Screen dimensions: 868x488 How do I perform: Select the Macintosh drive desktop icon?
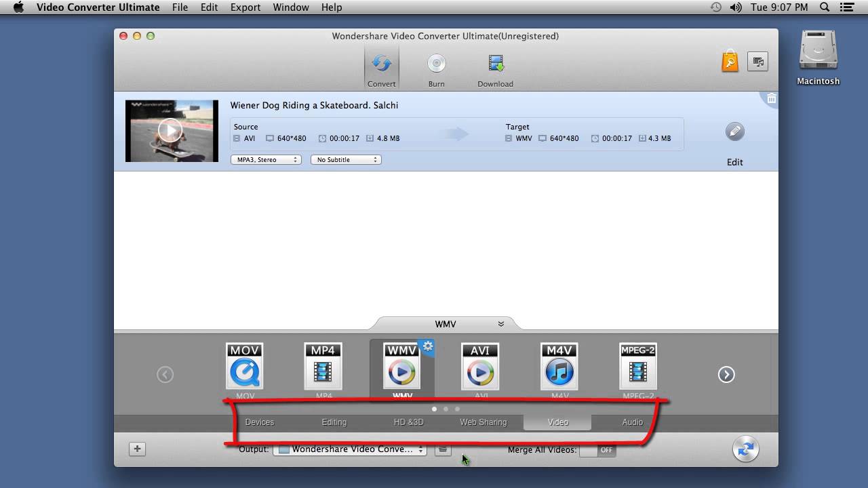click(818, 58)
